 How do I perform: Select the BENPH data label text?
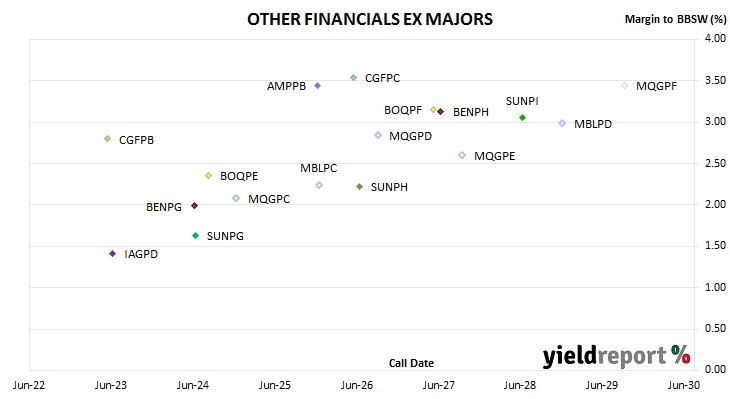coord(471,112)
